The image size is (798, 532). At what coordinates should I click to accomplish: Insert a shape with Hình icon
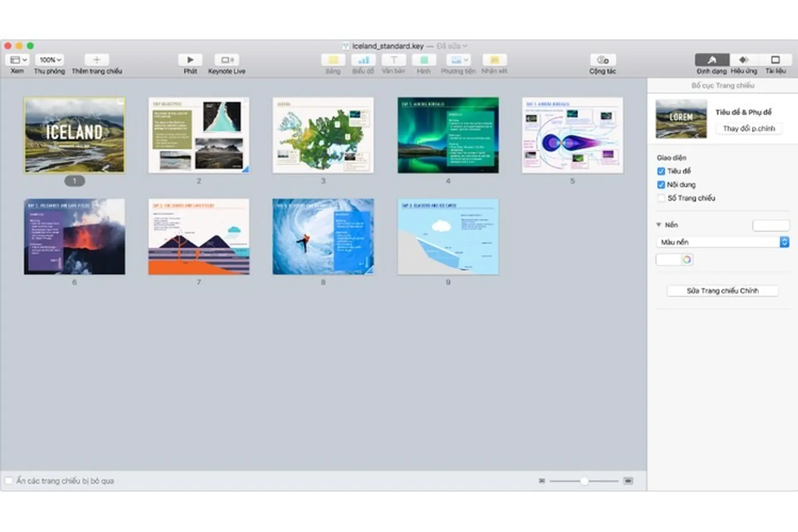pyautogui.click(x=424, y=60)
